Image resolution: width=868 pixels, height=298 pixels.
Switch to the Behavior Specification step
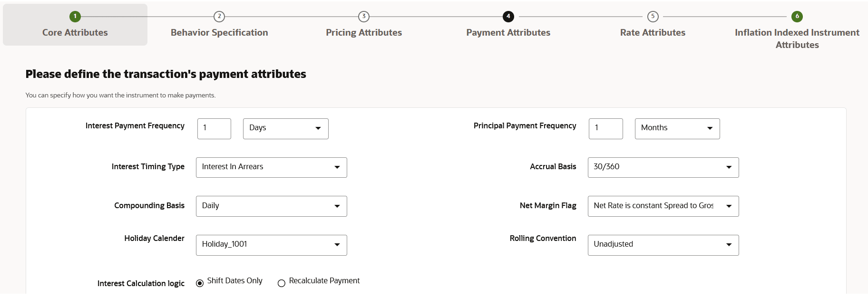coord(219,32)
